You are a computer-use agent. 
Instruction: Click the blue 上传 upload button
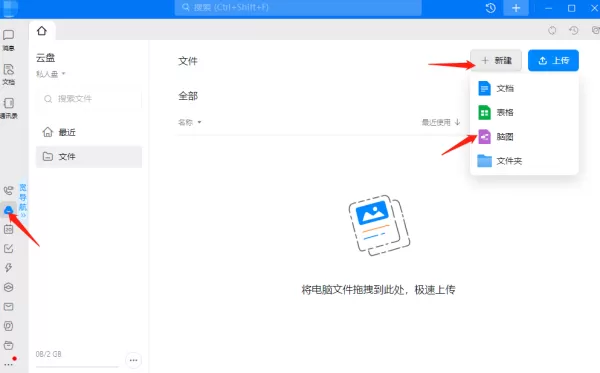point(553,60)
